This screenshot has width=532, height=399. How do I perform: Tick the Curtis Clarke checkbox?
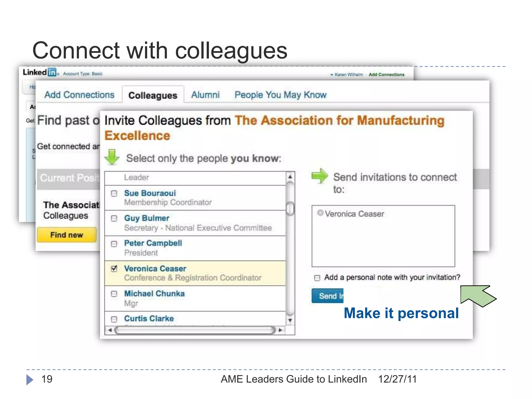click(x=114, y=319)
